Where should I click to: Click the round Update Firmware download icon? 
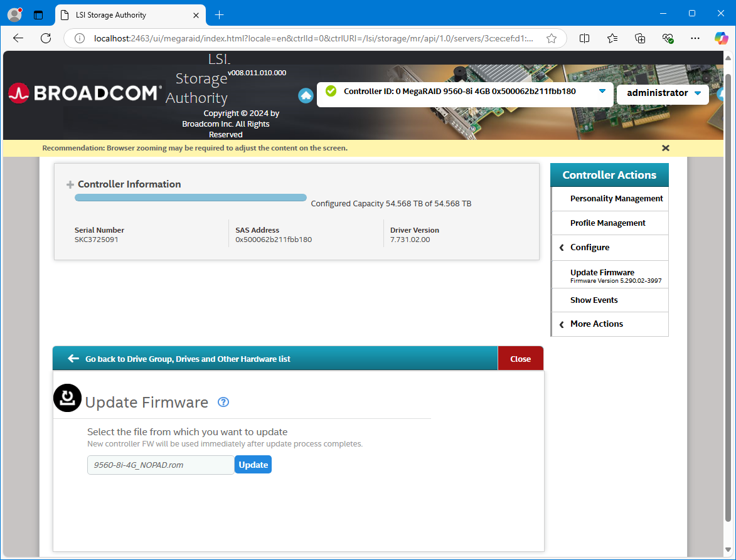tap(68, 398)
